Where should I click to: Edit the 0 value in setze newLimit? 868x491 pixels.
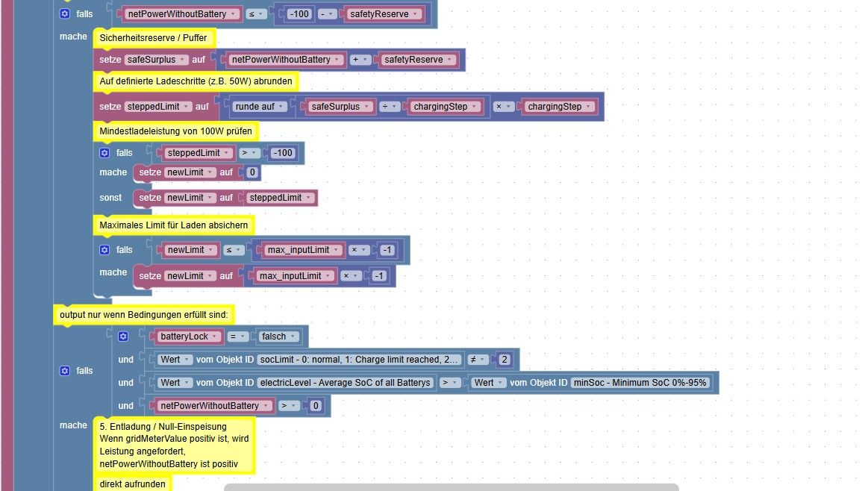252,172
